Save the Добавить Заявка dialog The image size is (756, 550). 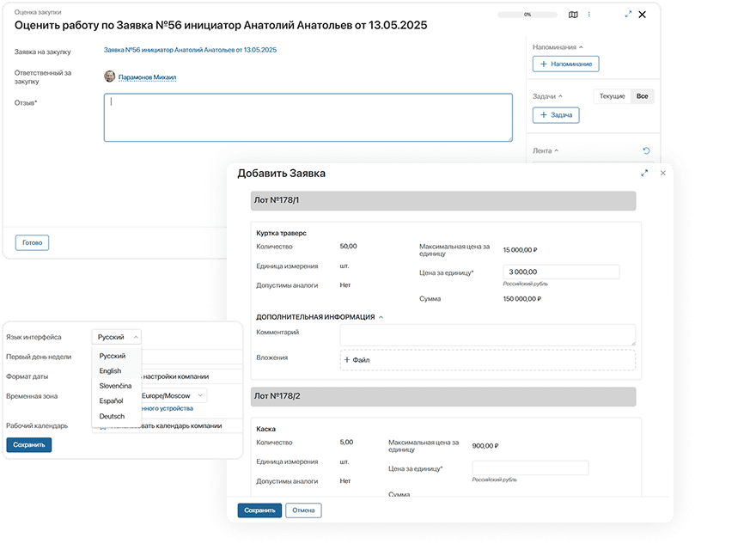(x=259, y=510)
